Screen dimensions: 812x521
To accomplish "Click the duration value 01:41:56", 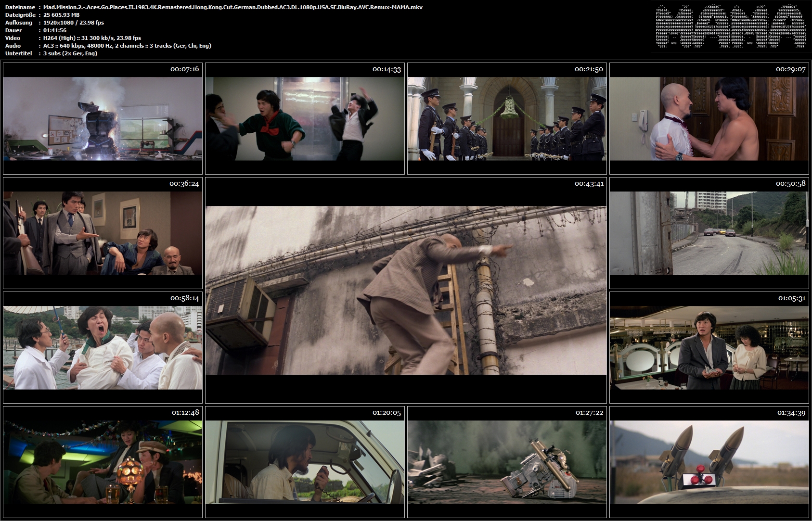I will pos(55,30).
